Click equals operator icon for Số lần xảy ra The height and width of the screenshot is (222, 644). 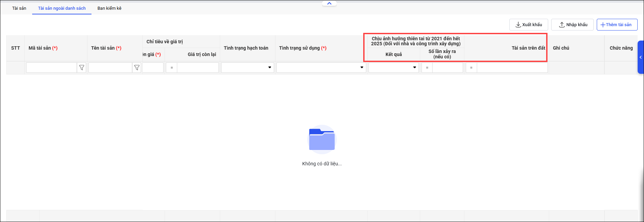(x=427, y=68)
